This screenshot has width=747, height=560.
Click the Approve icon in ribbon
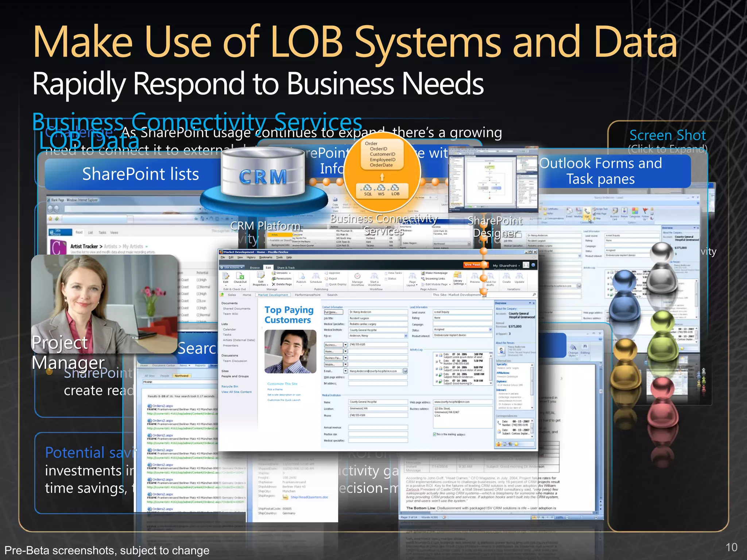click(326, 273)
